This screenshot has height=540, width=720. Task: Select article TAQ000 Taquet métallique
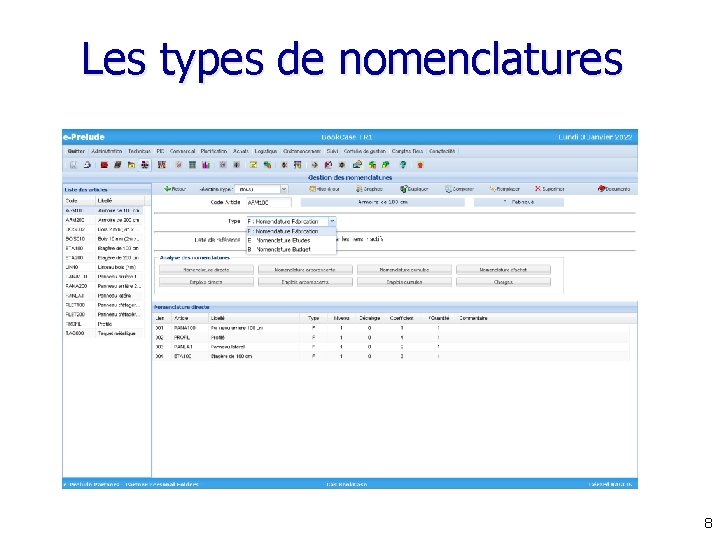click(x=103, y=333)
